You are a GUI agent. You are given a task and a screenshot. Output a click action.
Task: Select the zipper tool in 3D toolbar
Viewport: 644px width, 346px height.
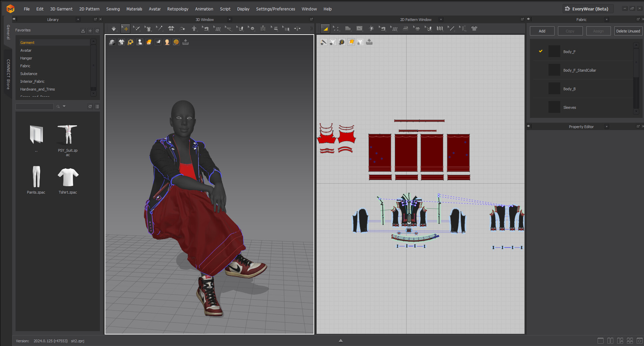click(x=263, y=29)
